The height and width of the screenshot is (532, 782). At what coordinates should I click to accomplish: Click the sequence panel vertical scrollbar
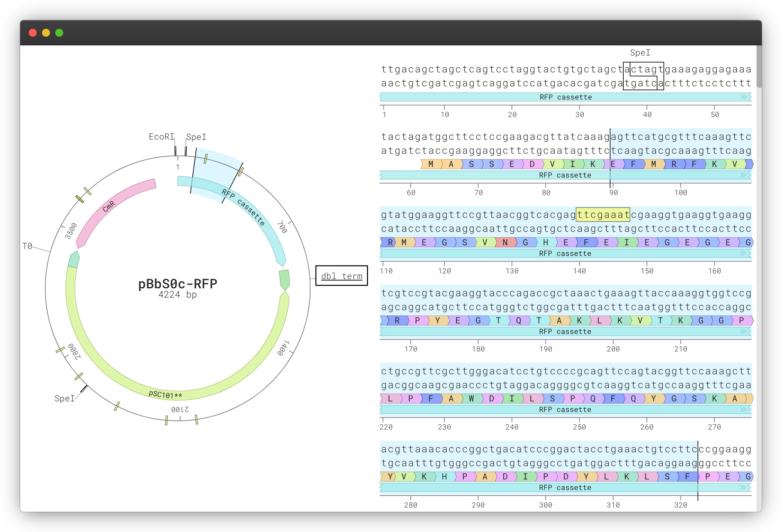coord(759,67)
